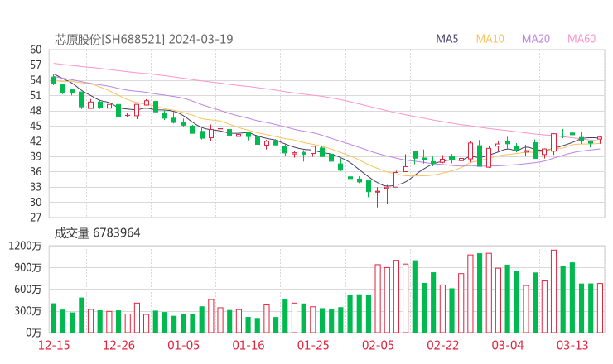Viewport: 613px width, 364px height.
Task: Click the 60 price axis label
Action: point(36,50)
